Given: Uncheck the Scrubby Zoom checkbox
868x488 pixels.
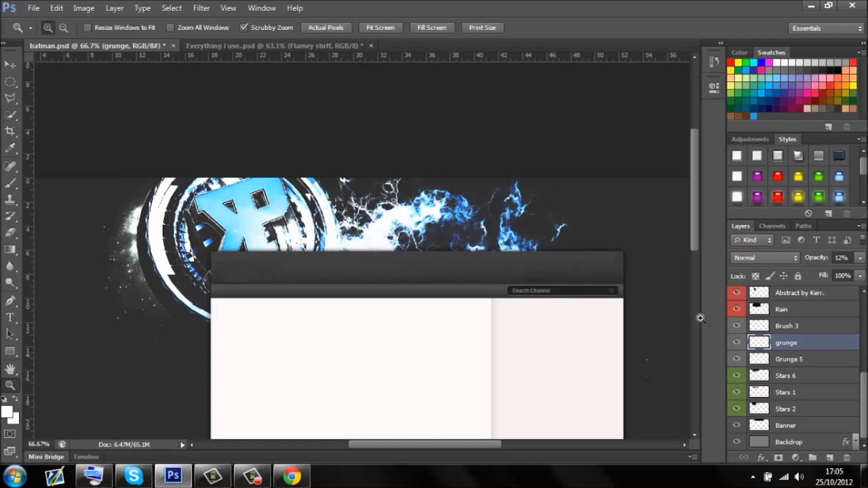Looking at the screenshot, I should [x=243, y=28].
